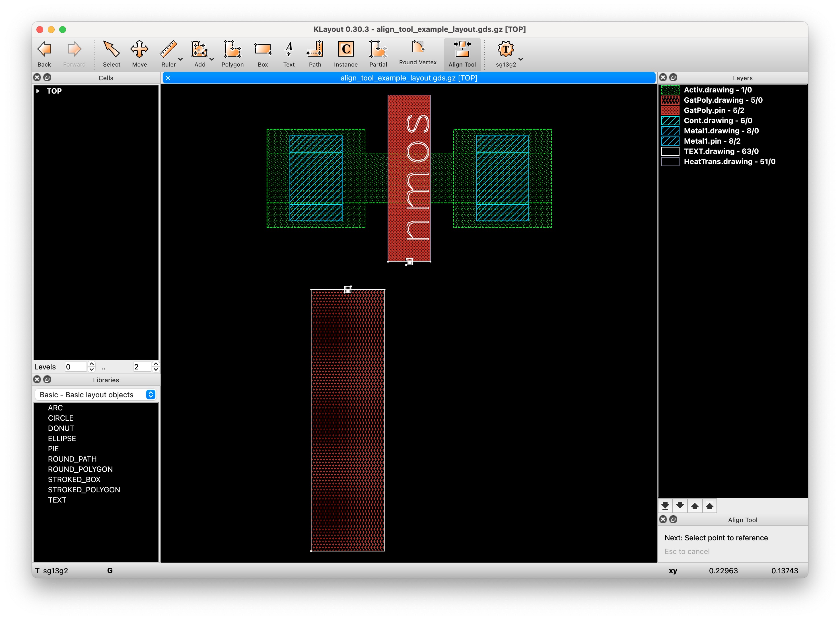This screenshot has width=840, height=620.
Task: Expand the TOP cell tree item
Action: coord(38,91)
